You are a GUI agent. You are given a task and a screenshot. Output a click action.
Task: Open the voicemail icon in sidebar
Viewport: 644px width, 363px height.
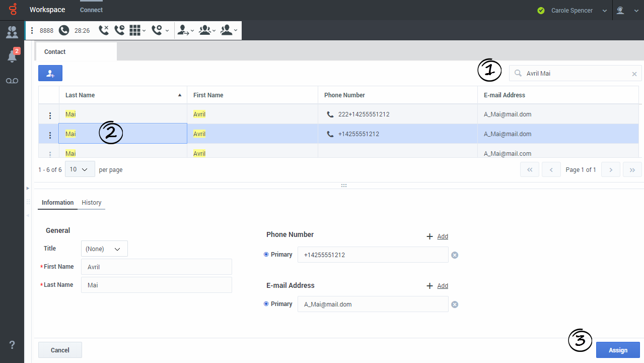click(12, 81)
